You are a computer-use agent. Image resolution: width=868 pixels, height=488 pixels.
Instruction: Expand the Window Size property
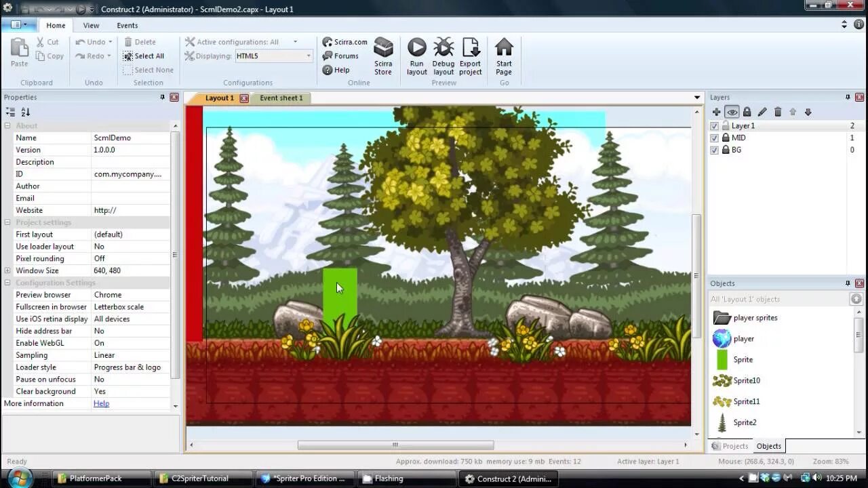tap(7, 270)
